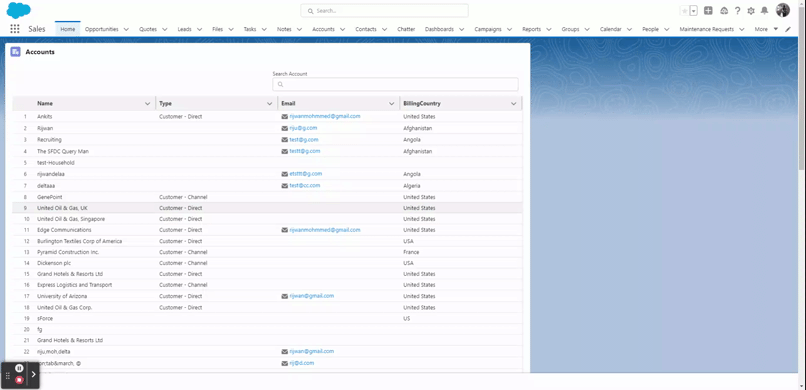The height and width of the screenshot is (390, 806).
Task: Open the Calendar tab
Action: point(611,29)
